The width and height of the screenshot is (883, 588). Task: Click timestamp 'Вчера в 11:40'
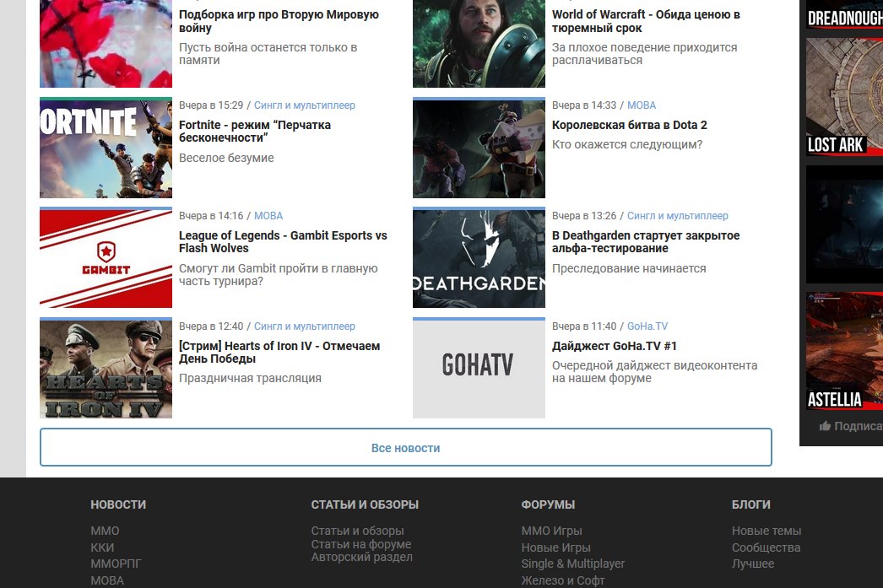[584, 326]
